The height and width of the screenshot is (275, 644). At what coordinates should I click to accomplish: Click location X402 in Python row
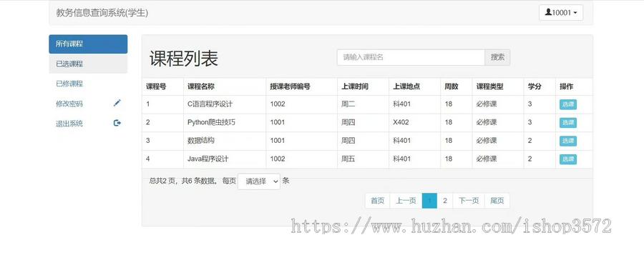coord(401,122)
